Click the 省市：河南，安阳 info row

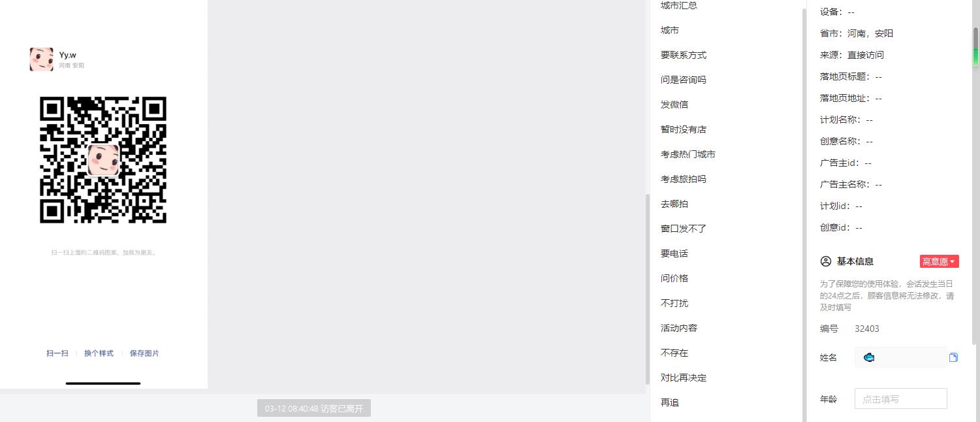(x=857, y=33)
